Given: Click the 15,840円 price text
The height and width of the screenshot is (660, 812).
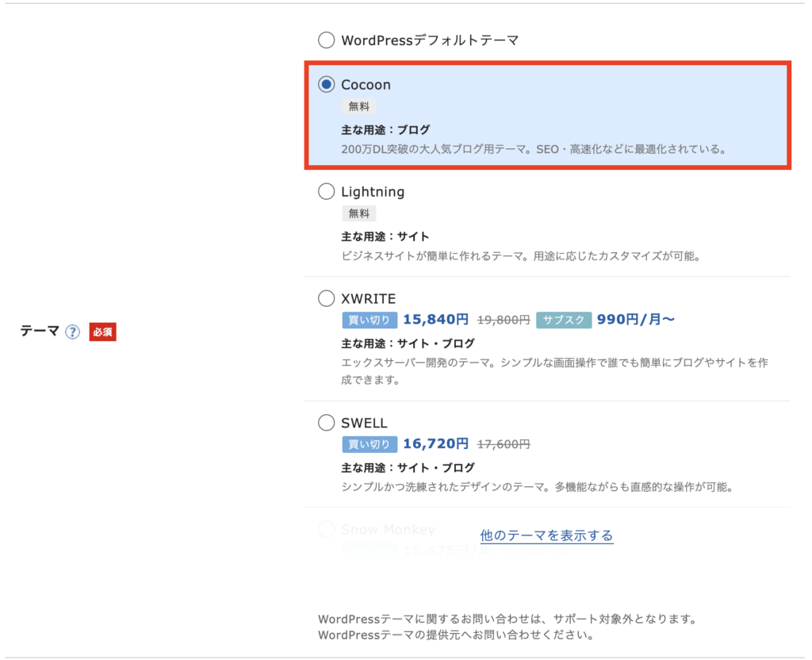Looking at the screenshot, I should 435,320.
